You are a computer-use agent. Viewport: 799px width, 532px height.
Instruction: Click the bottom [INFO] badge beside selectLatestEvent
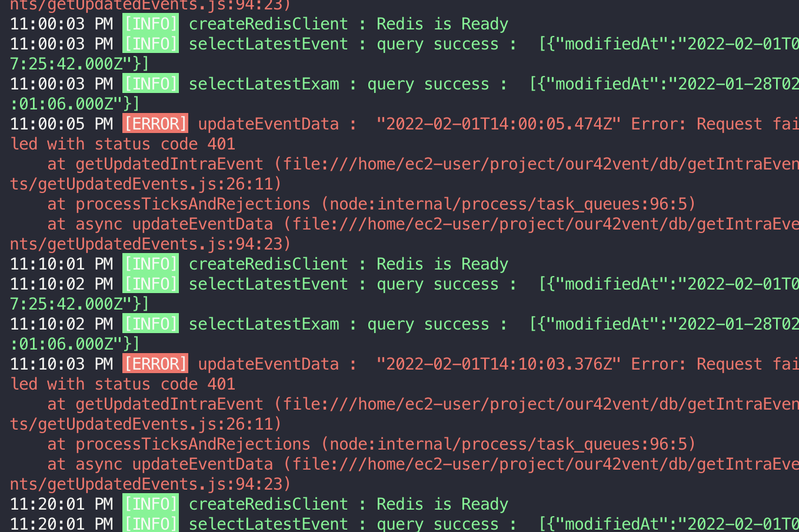pos(150,524)
